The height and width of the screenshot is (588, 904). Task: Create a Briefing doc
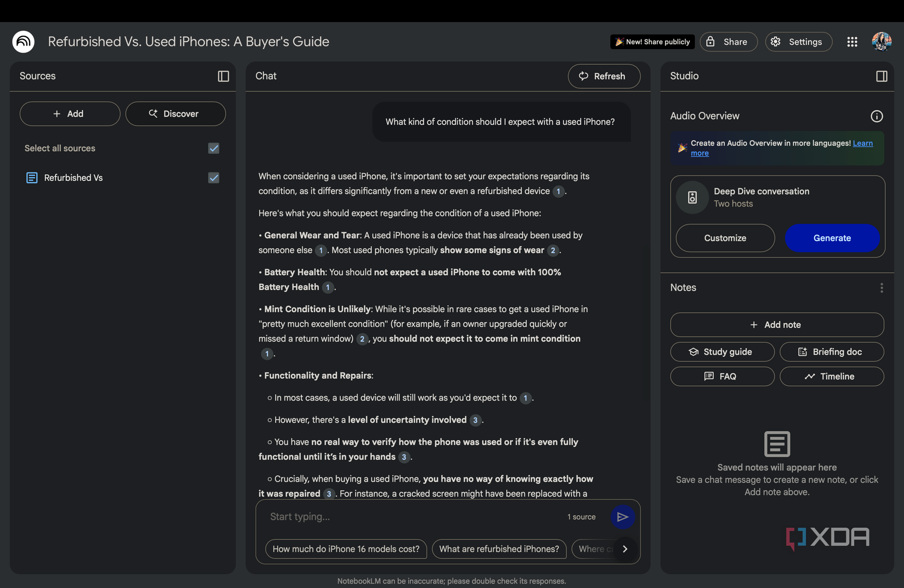pos(832,352)
